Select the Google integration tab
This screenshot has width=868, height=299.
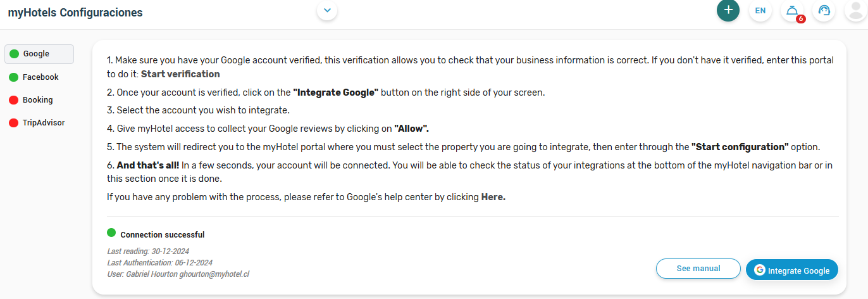coord(39,54)
